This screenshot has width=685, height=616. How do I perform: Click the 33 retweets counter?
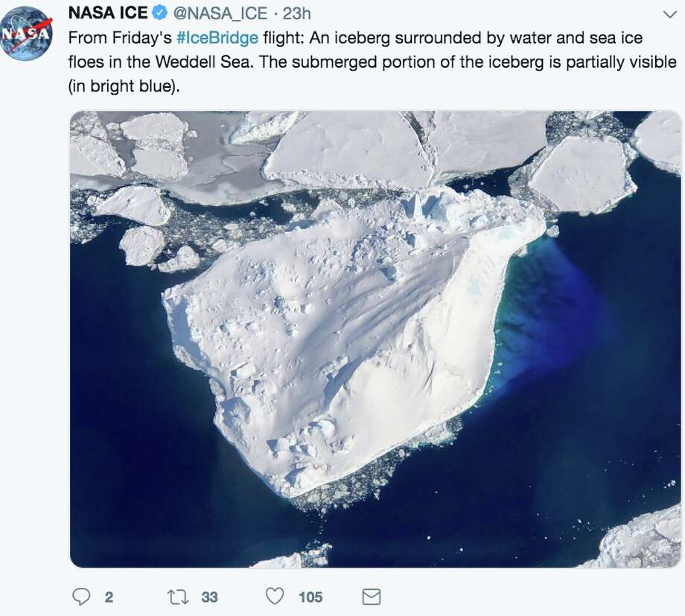(x=209, y=595)
